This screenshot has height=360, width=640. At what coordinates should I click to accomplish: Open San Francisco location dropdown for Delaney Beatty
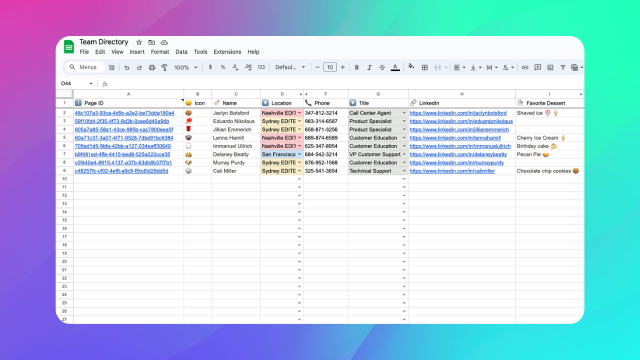pyautogui.click(x=299, y=154)
